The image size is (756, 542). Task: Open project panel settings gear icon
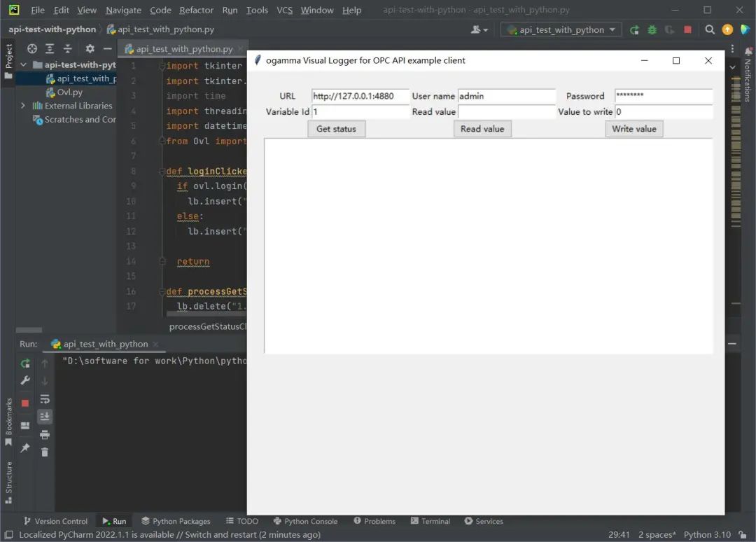point(90,49)
